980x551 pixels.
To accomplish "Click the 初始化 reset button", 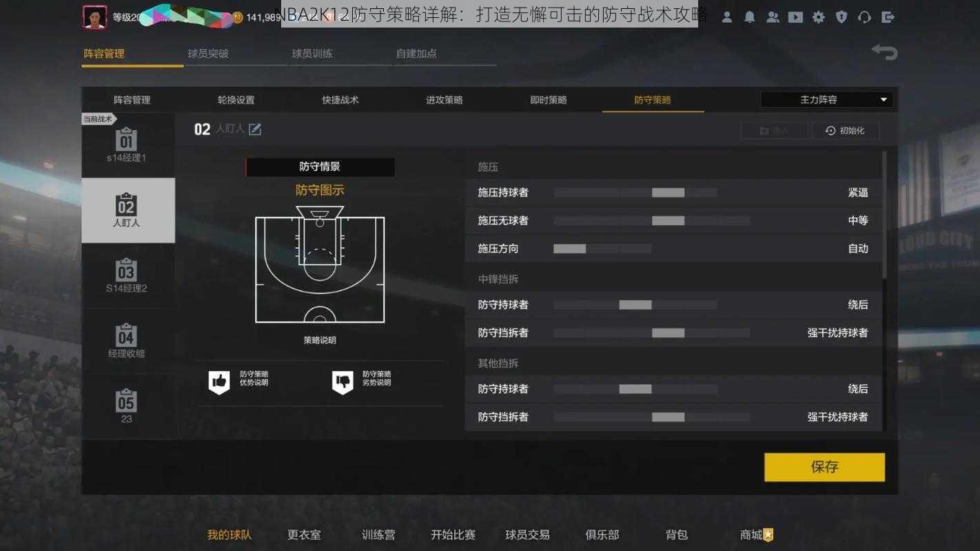I will [x=846, y=130].
